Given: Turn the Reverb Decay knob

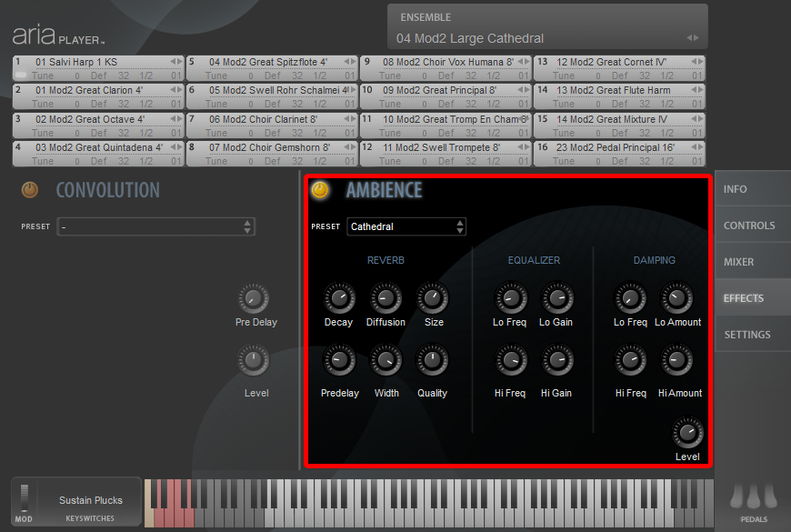Looking at the screenshot, I should click(338, 297).
